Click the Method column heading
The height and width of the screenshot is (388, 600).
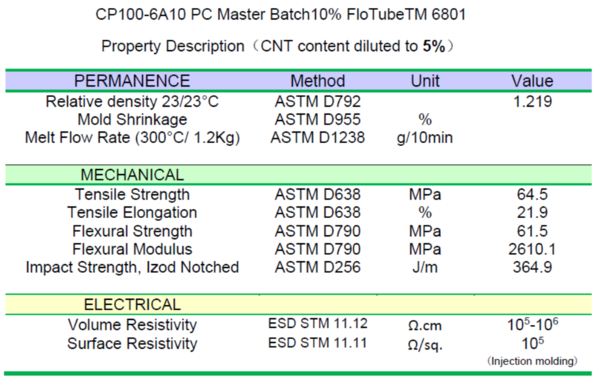pyautogui.click(x=318, y=81)
